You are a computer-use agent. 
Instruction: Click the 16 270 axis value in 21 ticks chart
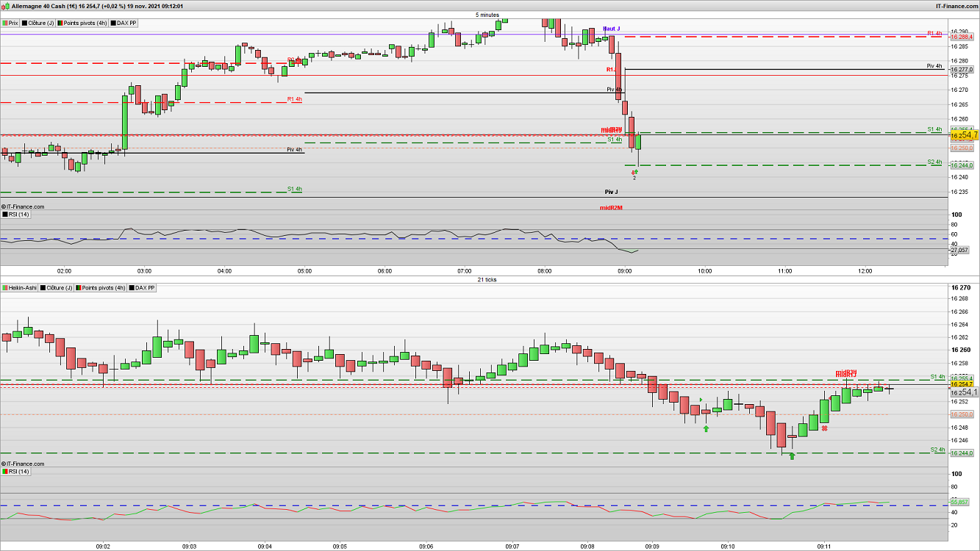[961, 287]
